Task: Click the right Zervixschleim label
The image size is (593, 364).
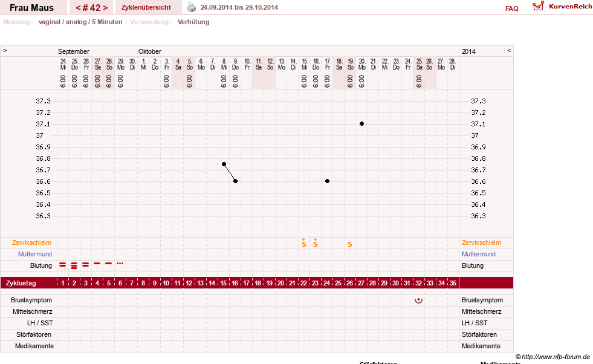Action: click(x=481, y=242)
